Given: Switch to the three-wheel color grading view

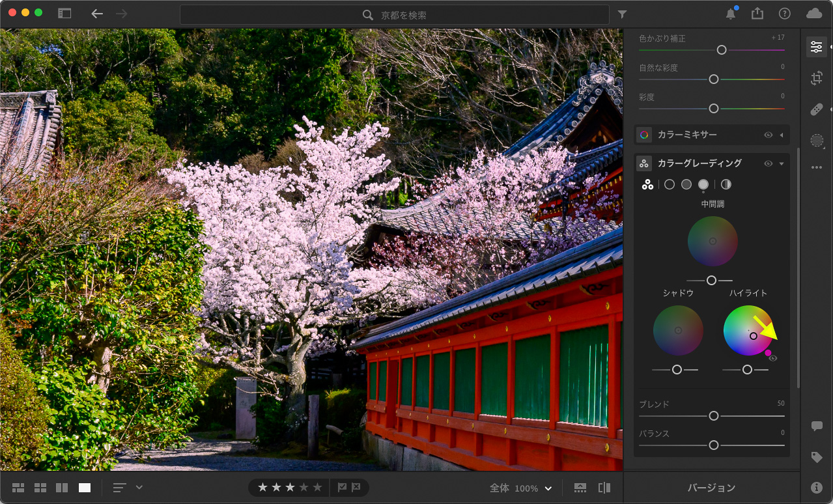Looking at the screenshot, I should click(x=647, y=185).
